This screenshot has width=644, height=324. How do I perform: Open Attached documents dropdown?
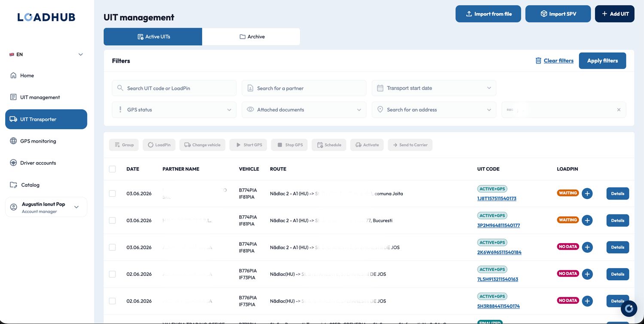[x=304, y=110]
